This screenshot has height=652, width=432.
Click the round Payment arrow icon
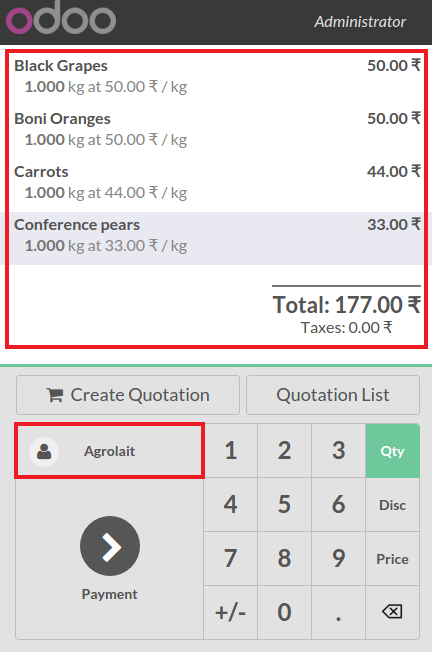[x=110, y=546]
